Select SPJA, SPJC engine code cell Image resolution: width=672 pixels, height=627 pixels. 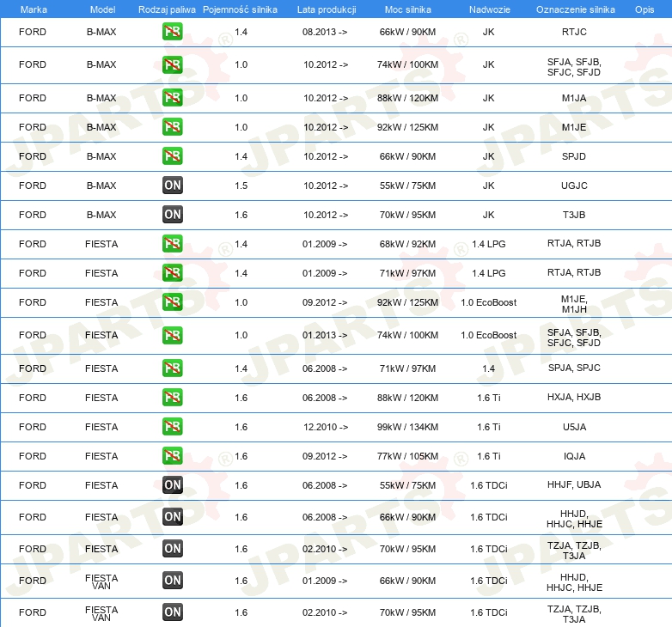tap(574, 368)
